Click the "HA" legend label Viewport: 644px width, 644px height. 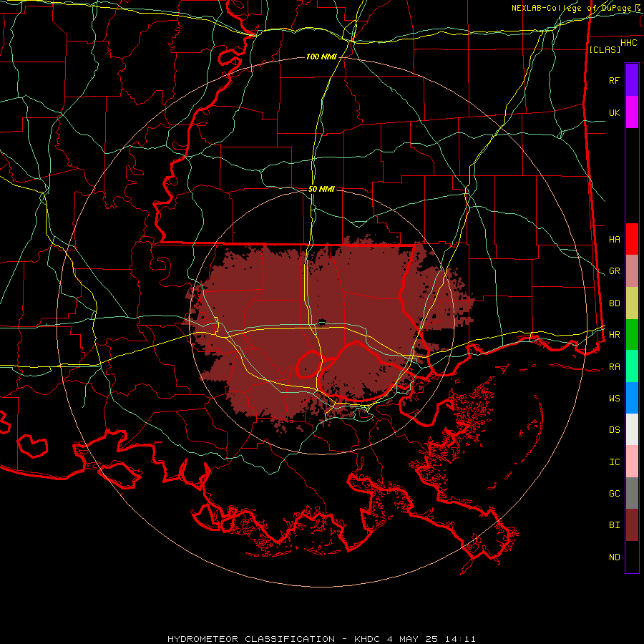point(614,239)
